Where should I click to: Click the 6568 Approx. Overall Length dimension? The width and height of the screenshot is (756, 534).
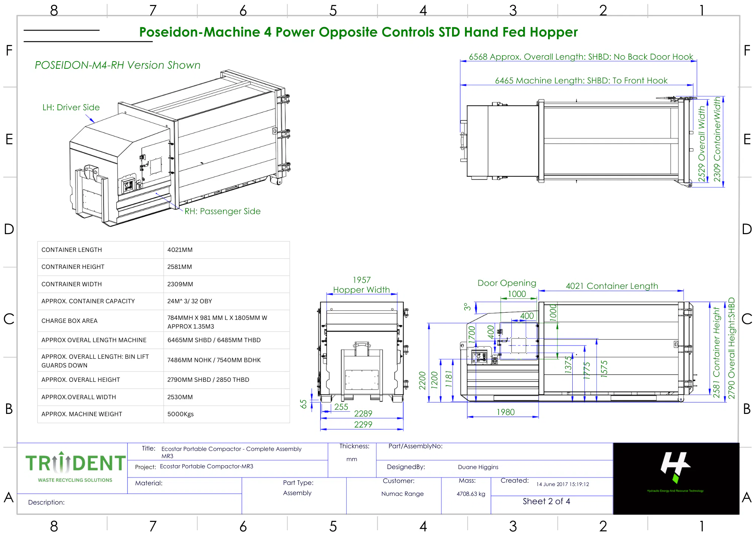coord(581,57)
